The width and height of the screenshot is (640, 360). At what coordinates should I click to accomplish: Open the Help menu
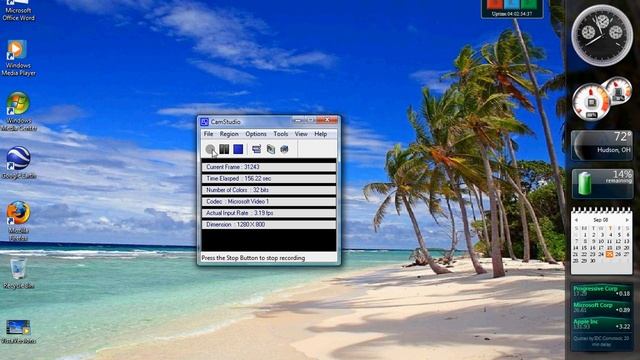pos(320,134)
